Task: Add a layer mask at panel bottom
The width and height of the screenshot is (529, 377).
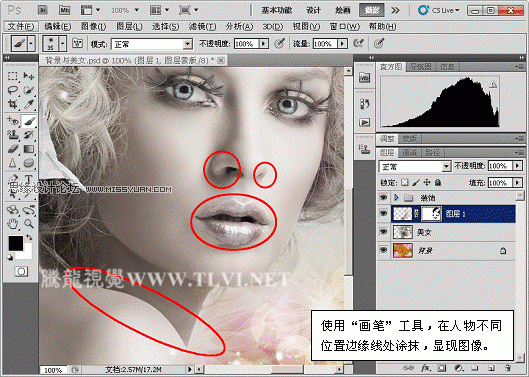Action: (x=442, y=368)
